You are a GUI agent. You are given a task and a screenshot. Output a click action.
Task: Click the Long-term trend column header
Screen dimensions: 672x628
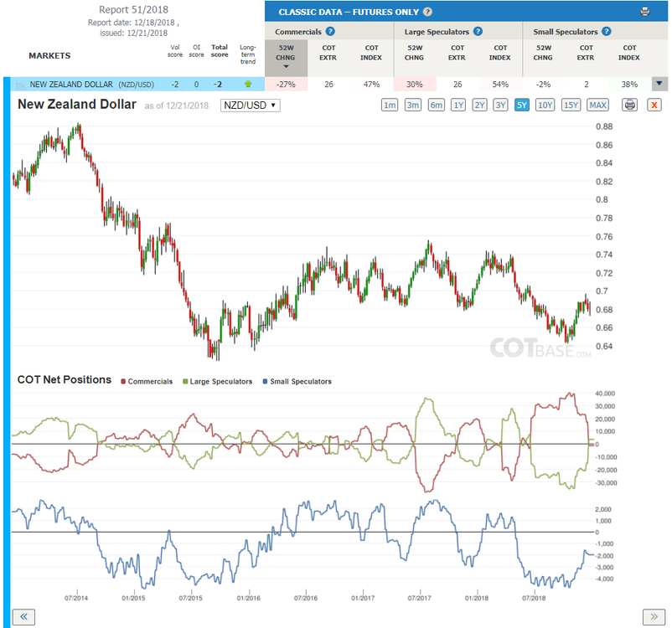click(x=248, y=54)
